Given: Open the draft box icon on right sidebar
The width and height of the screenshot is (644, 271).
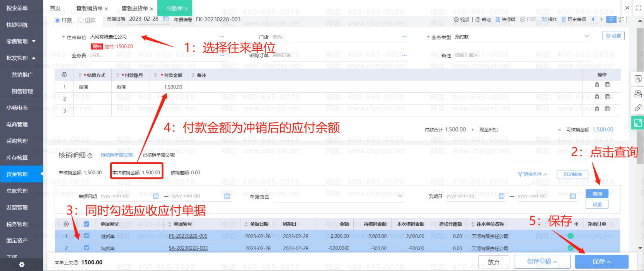Looking at the screenshot, I should click(638, 79).
